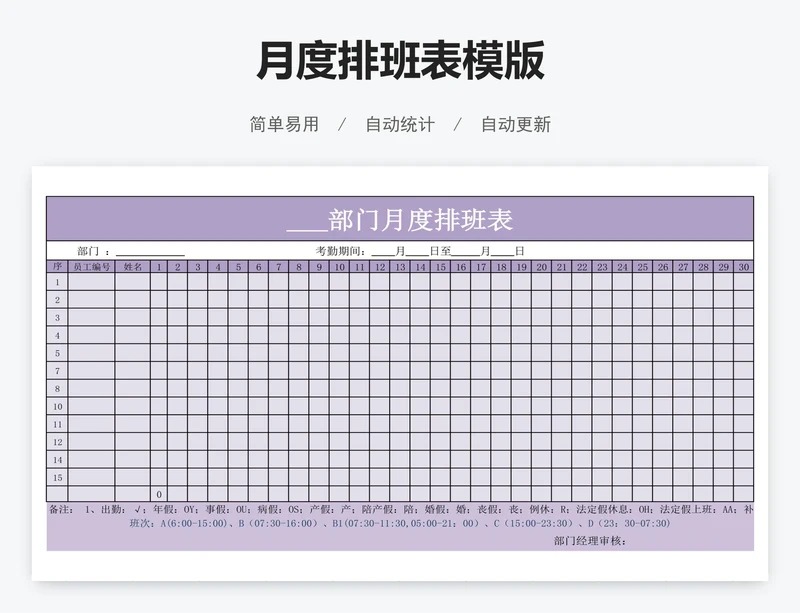Viewport: 800px width, 613px height.
Task: Click the 考勤期间 label
Action: pyautogui.click(x=340, y=251)
